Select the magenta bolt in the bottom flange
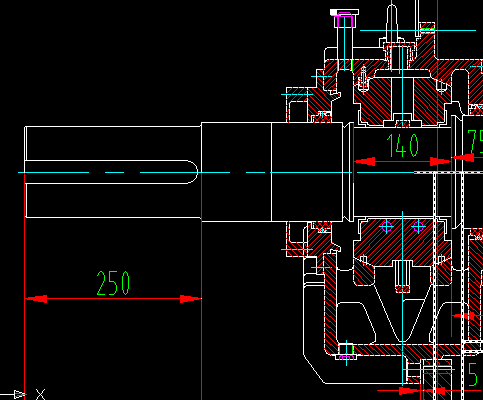Screen dimensions: 483x400 (x=346, y=357)
